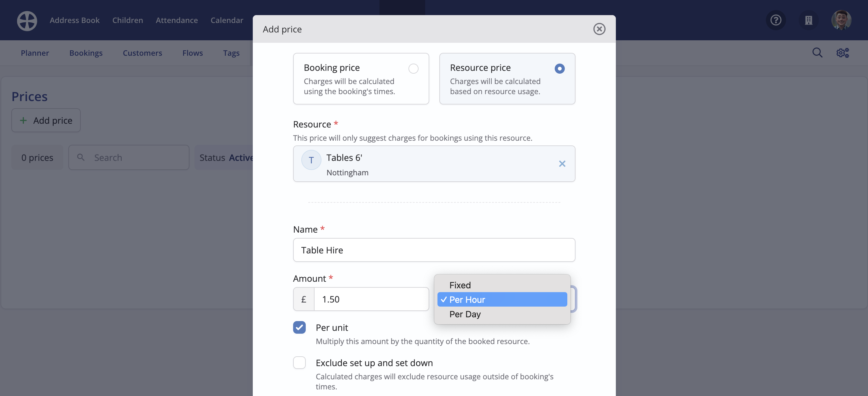Image resolution: width=868 pixels, height=396 pixels.
Task: Click the plus icon on Add price
Action: [x=23, y=120]
